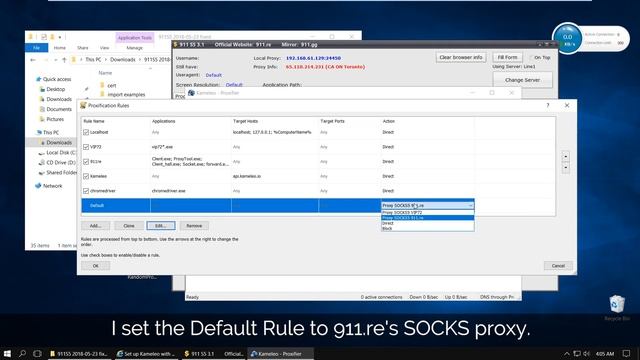640x360 pixels.
Task: Click the Edit... button
Action: click(x=161, y=226)
